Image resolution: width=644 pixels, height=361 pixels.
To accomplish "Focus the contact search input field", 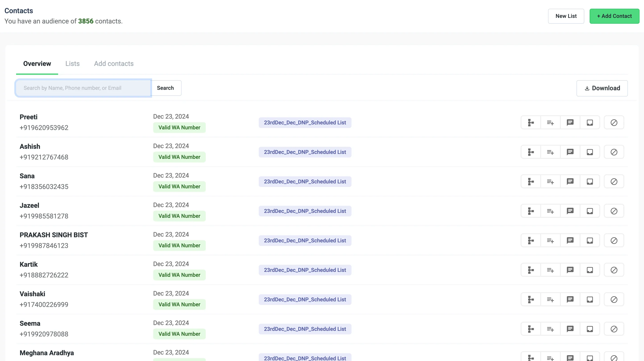I will point(83,88).
